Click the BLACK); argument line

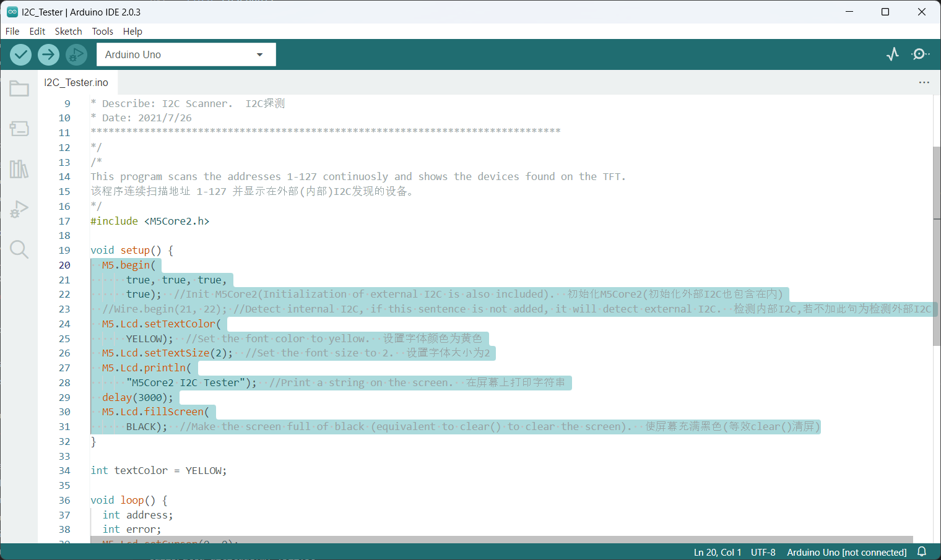(147, 426)
